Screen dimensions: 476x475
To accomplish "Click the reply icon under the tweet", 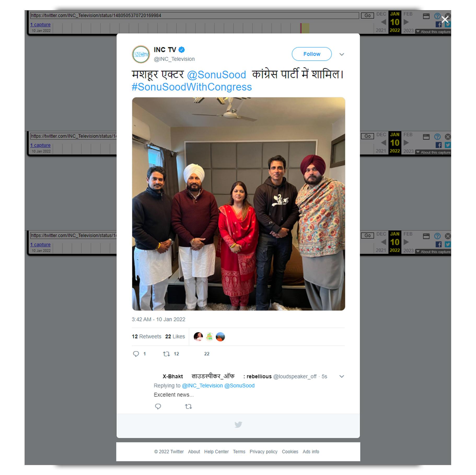I will coord(136,354).
